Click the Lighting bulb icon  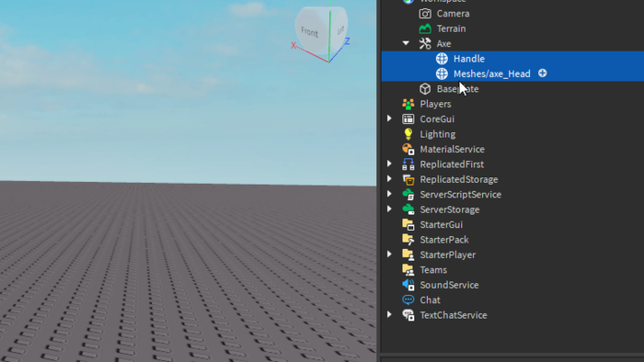(408, 134)
